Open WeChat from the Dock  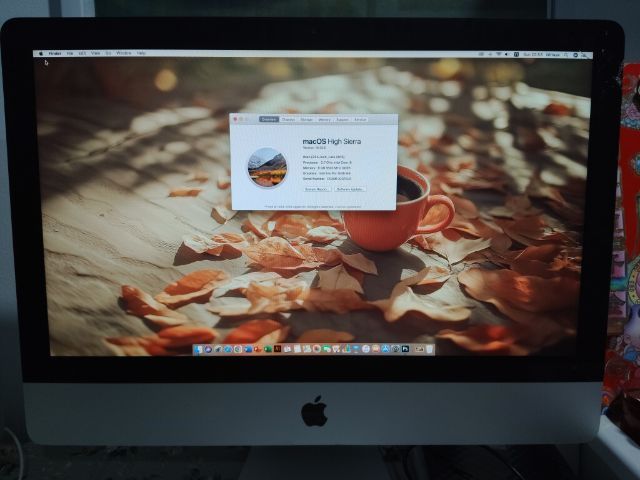coord(326,349)
